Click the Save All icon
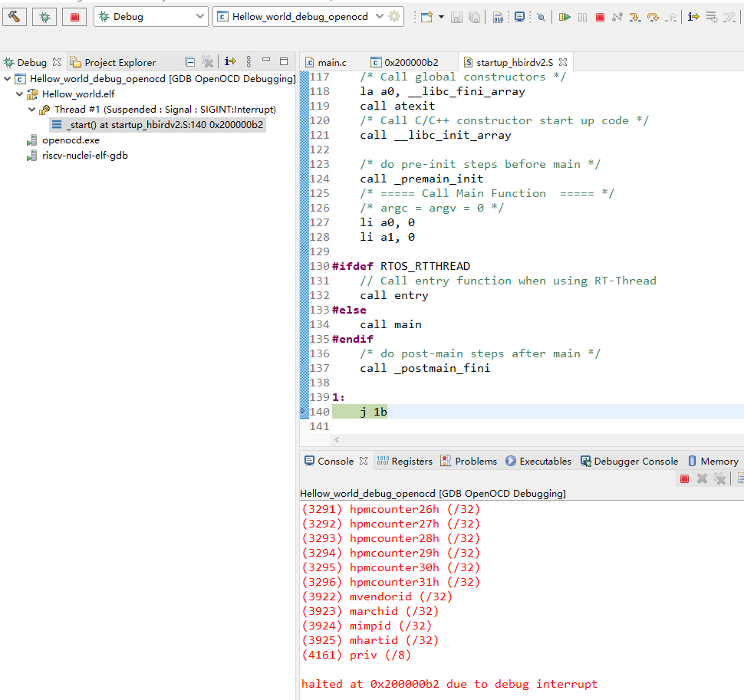744x700 pixels. pos(474,17)
